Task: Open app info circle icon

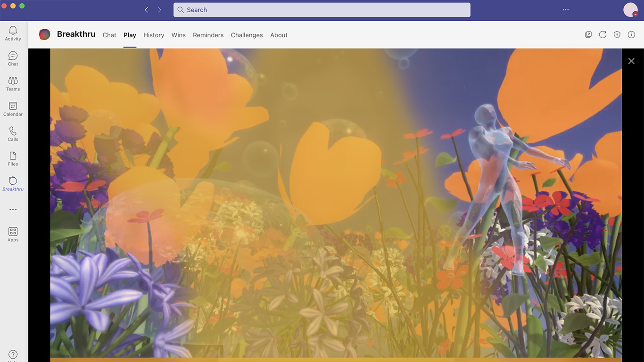Action: tap(632, 34)
